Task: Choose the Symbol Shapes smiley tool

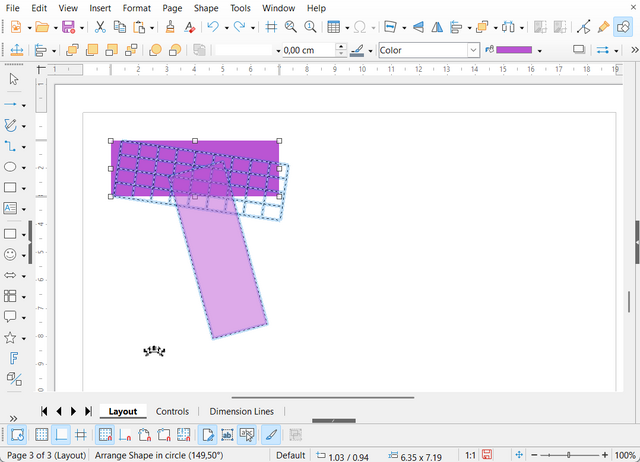Action: coord(11,255)
